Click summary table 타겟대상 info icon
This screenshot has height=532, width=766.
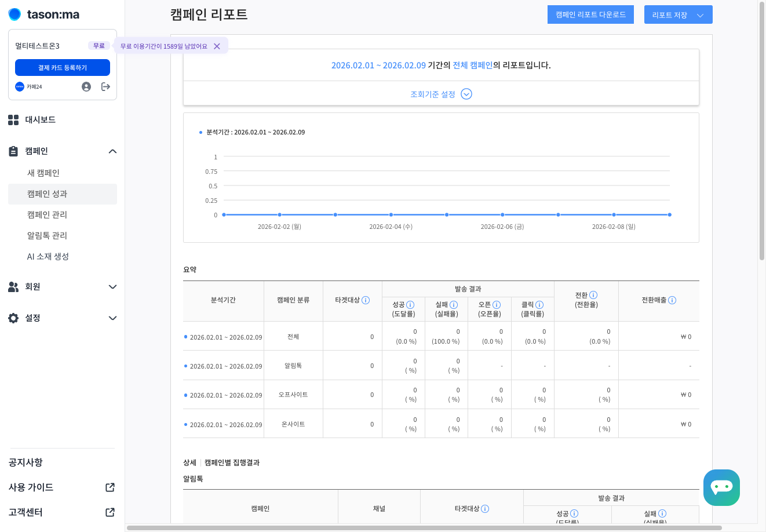366,300
